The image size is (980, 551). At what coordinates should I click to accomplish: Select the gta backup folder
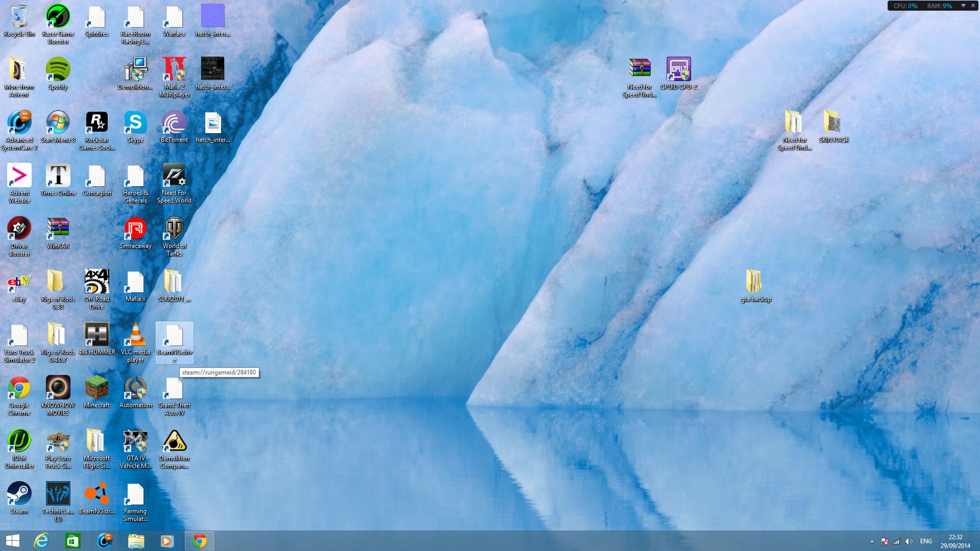[x=756, y=286]
